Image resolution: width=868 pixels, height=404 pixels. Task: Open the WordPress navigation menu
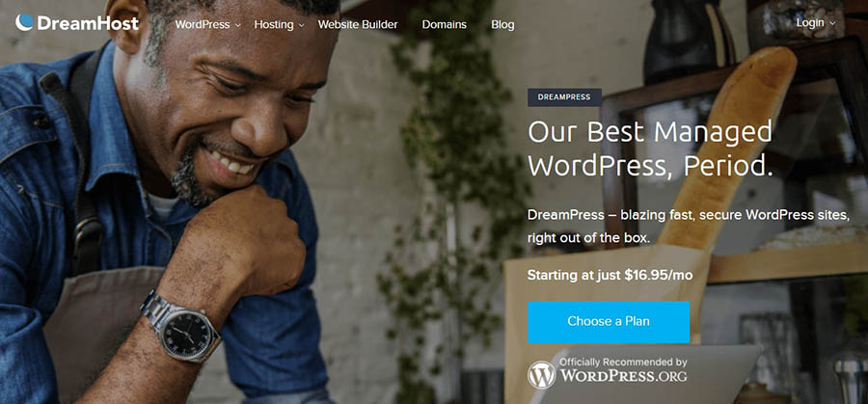click(x=203, y=24)
